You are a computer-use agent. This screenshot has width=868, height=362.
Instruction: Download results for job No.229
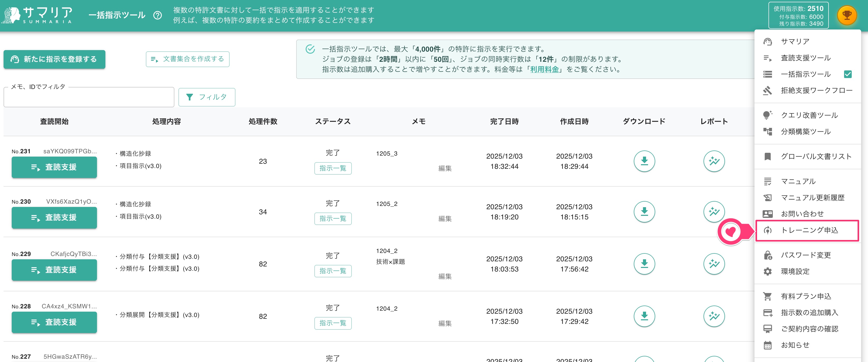[644, 264]
